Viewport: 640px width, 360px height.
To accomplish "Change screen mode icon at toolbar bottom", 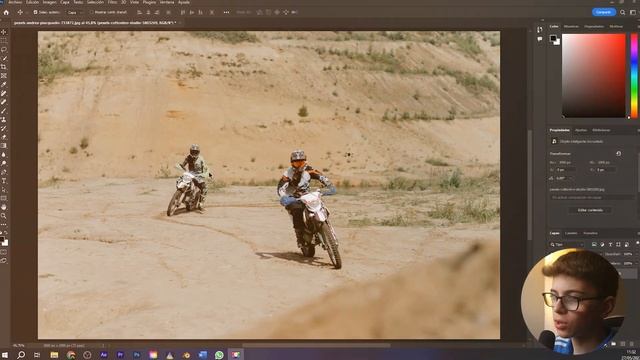I will pyautogui.click(x=4, y=260).
